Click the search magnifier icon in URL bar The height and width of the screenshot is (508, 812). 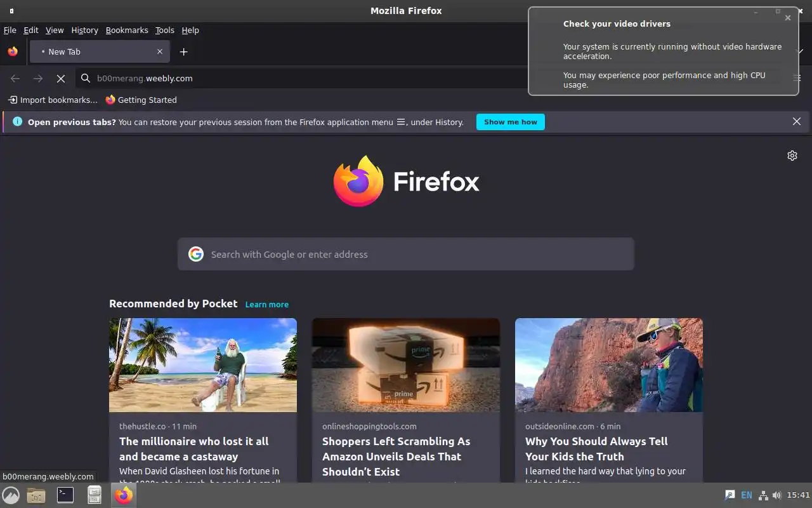click(86, 78)
